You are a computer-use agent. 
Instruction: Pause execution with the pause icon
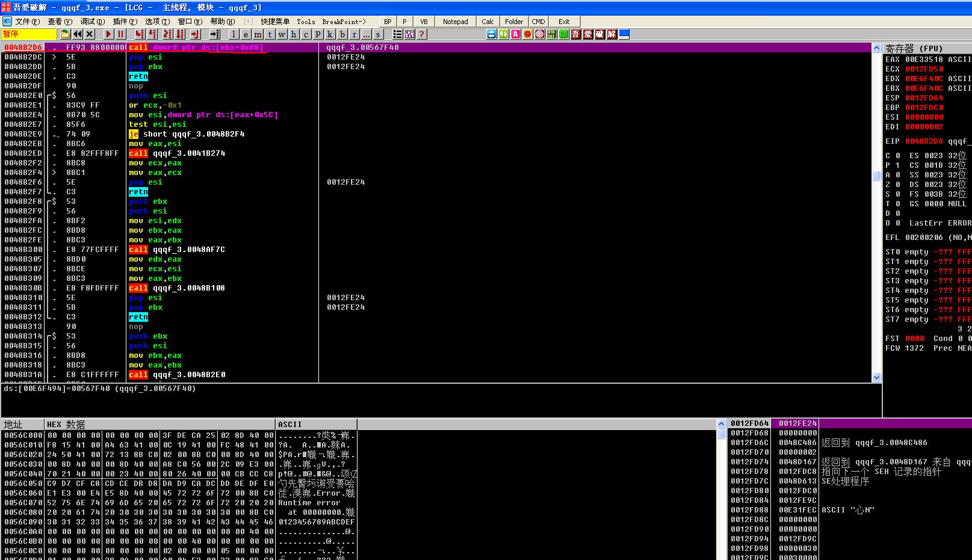tap(121, 34)
